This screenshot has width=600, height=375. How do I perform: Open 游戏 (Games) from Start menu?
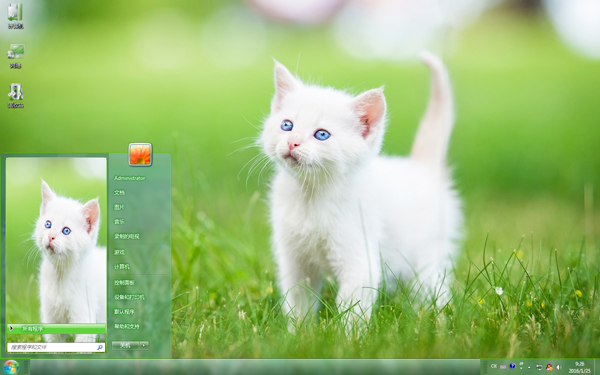pyautogui.click(x=119, y=252)
